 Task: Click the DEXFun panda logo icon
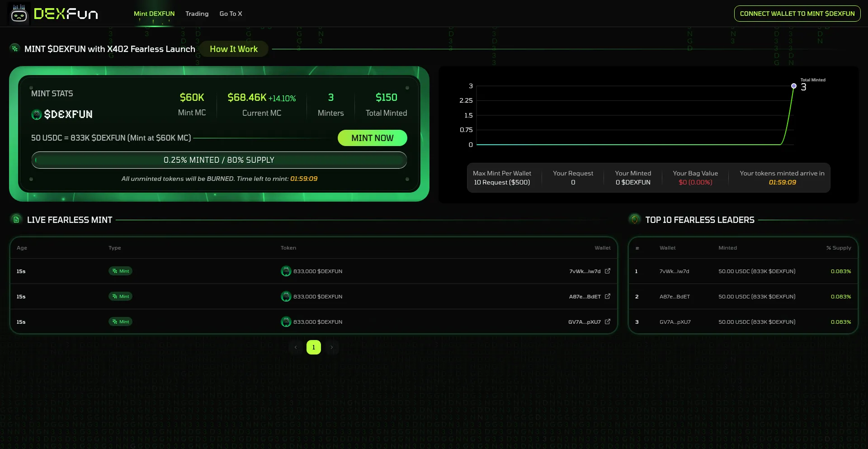tap(19, 14)
